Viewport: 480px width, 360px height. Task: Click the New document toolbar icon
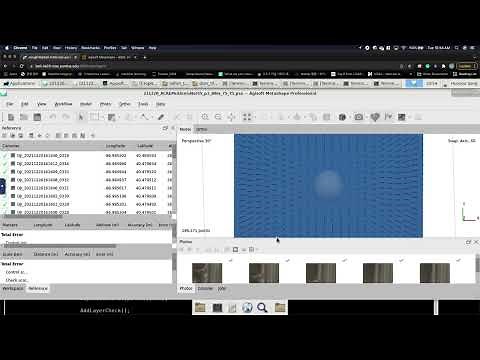(11, 117)
